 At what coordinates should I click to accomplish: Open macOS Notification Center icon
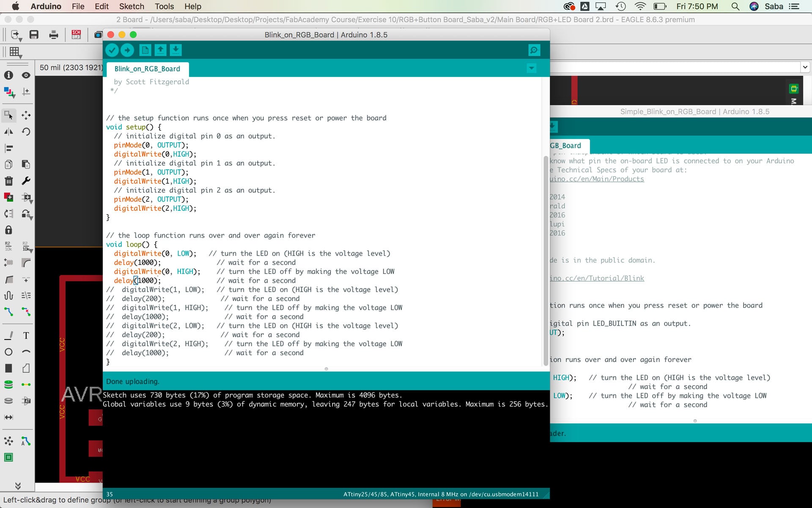[x=794, y=6]
